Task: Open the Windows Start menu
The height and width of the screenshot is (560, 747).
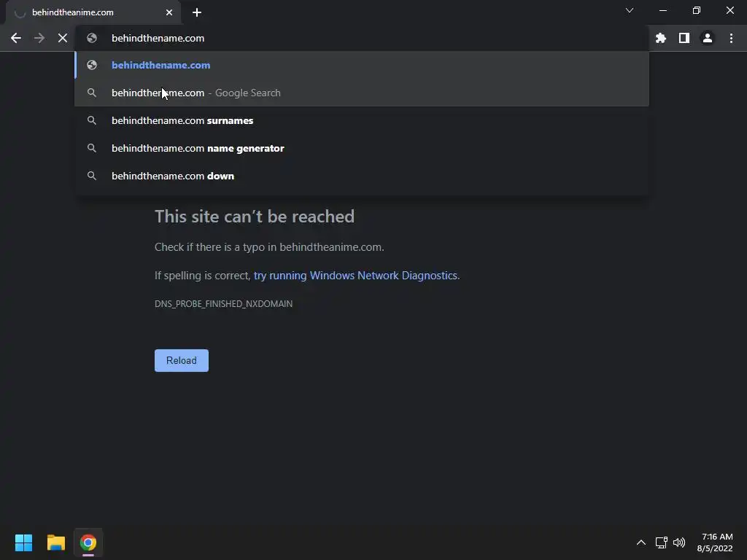Action: tap(23, 542)
